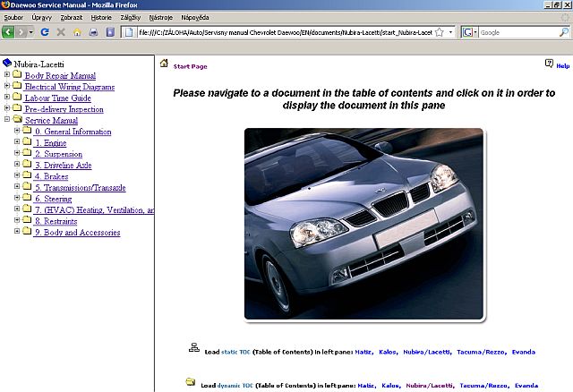This screenshot has height=392, width=573.
Task: Open the Zobrazit menu
Action: [72, 18]
